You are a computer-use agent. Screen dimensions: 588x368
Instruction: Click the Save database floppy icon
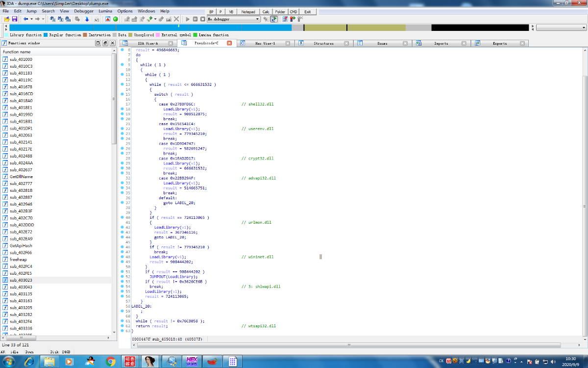pyautogui.click(x=14, y=19)
